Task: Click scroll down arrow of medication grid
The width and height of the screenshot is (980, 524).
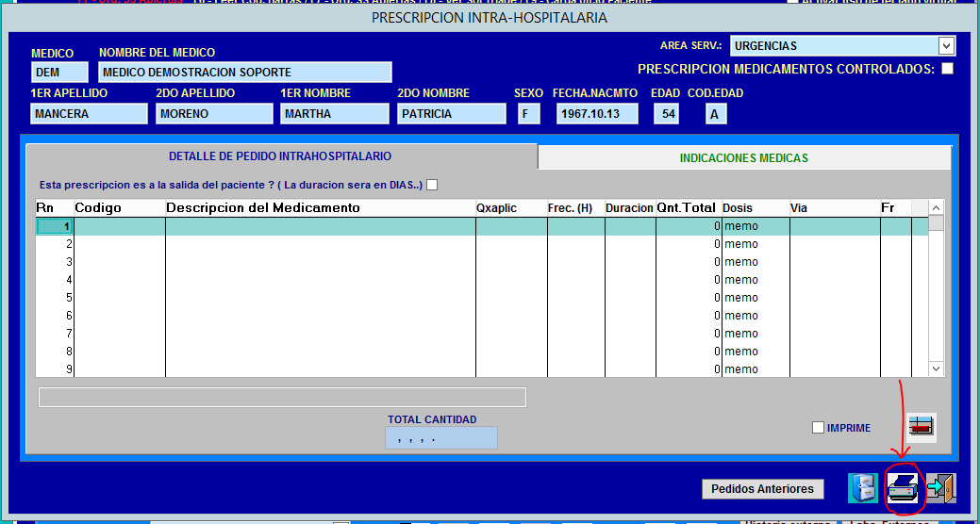Action: (936, 369)
